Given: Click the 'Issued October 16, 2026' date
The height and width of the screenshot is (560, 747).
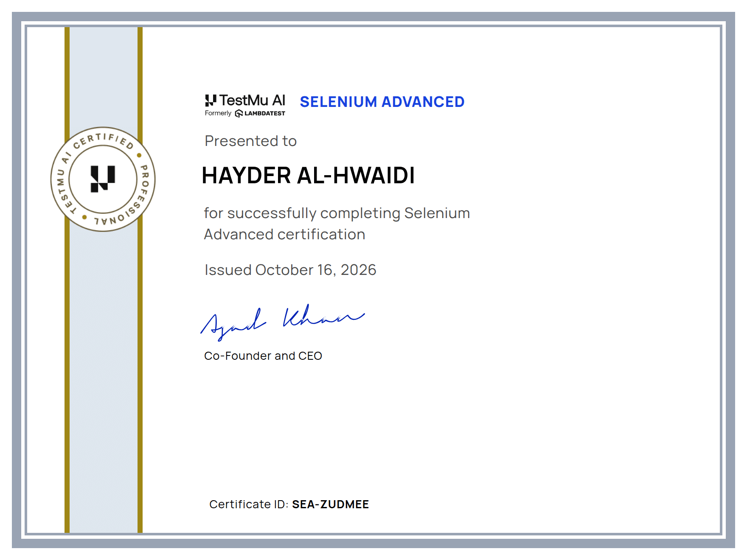Looking at the screenshot, I should click(290, 270).
